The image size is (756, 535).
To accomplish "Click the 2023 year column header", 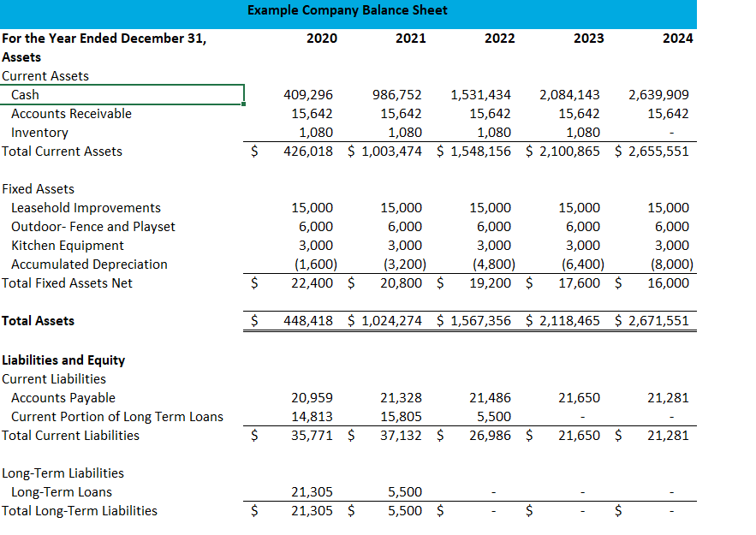I will [589, 39].
